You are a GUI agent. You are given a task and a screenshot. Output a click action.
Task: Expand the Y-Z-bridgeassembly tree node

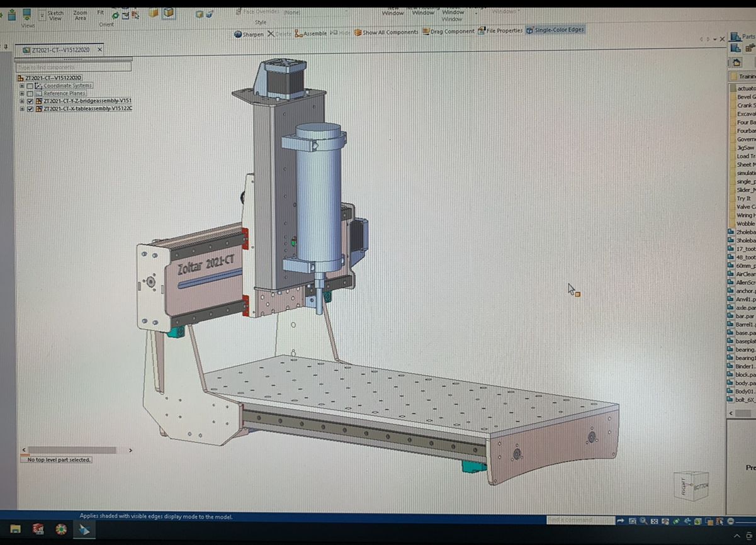click(22, 101)
